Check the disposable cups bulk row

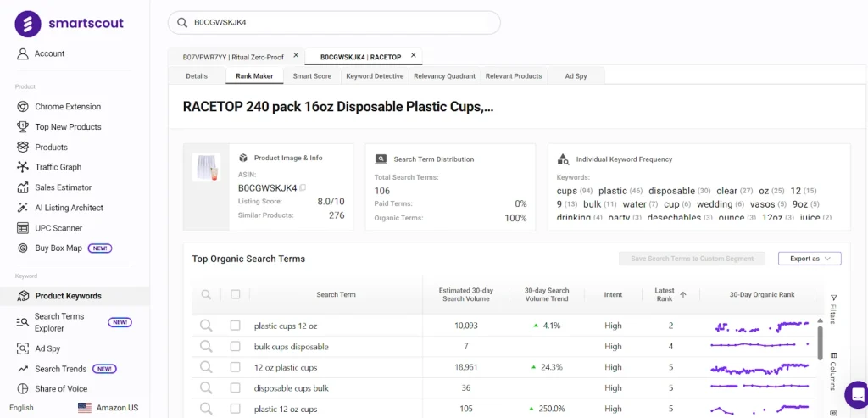point(236,388)
